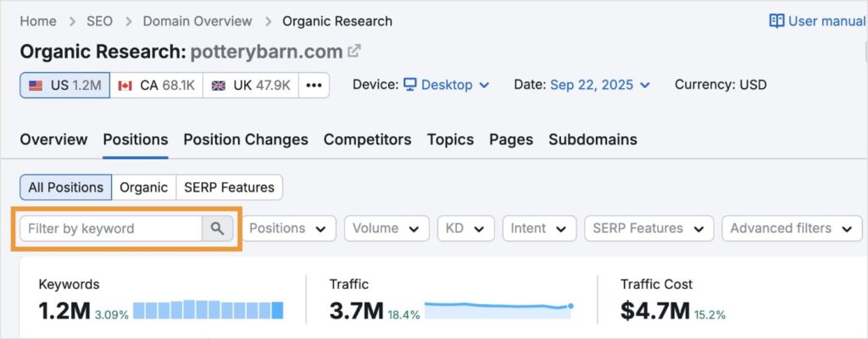Expand the Intent filter dropdown
The width and height of the screenshot is (868, 339).
click(x=539, y=228)
